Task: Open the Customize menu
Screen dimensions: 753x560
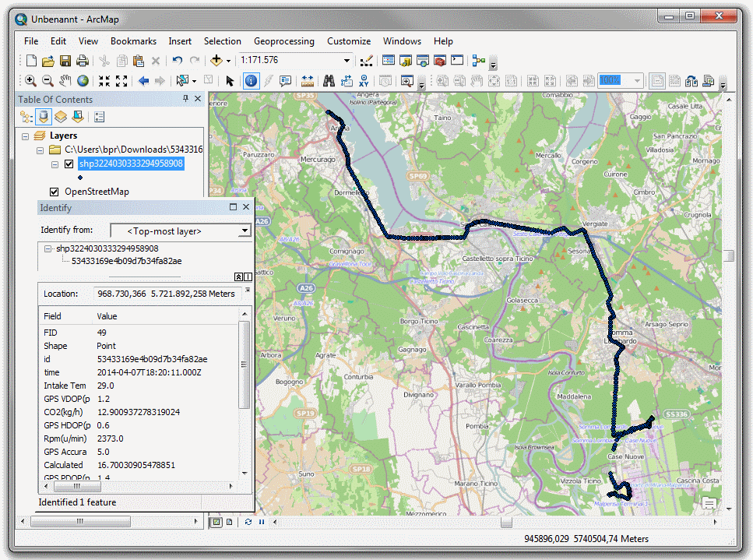Action: (349, 41)
